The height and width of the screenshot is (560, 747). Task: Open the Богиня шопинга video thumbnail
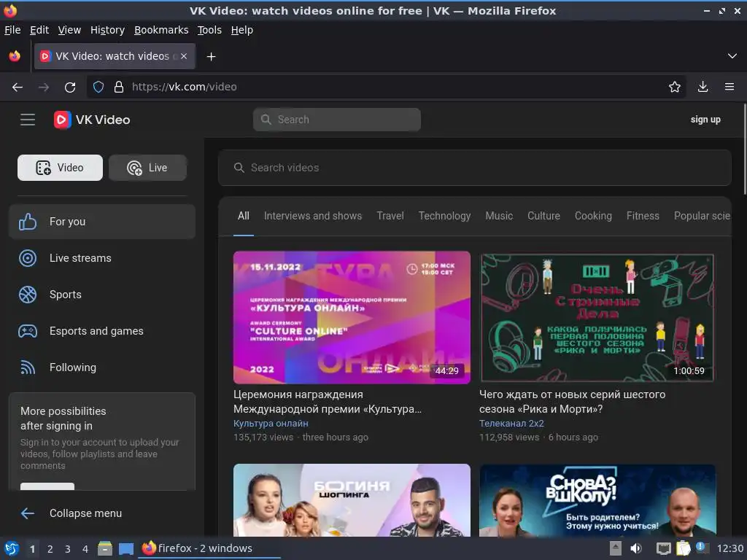[x=352, y=500]
